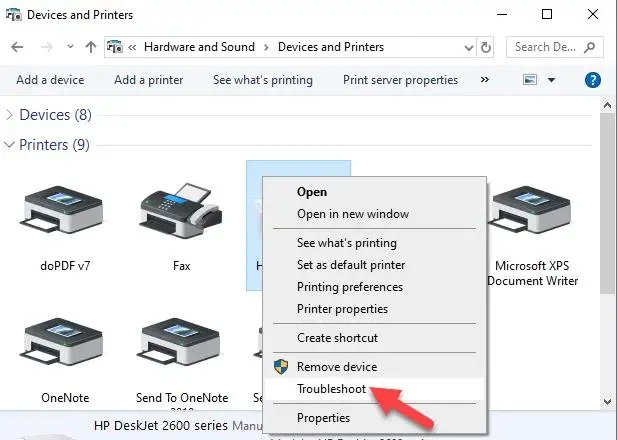Open the recent locations dropdown arrow
Viewport: 617px width, 440px height.
coord(70,47)
